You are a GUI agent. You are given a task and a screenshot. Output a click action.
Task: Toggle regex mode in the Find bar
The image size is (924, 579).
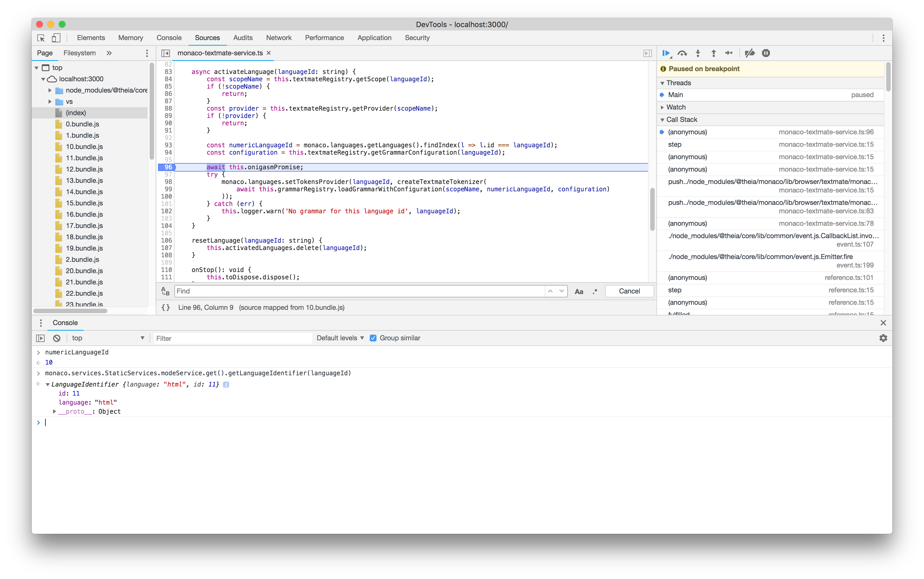pos(595,291)
